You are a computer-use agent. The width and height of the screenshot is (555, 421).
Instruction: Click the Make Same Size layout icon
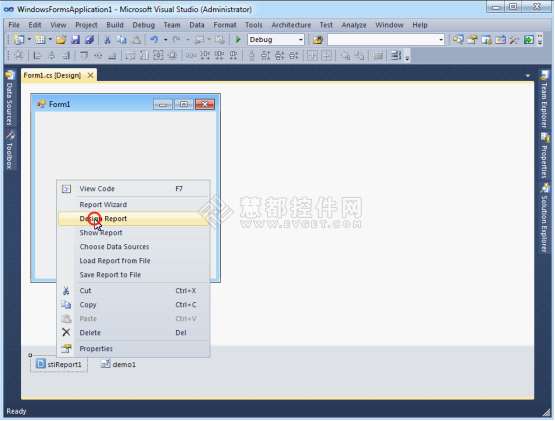coord(159,56)
